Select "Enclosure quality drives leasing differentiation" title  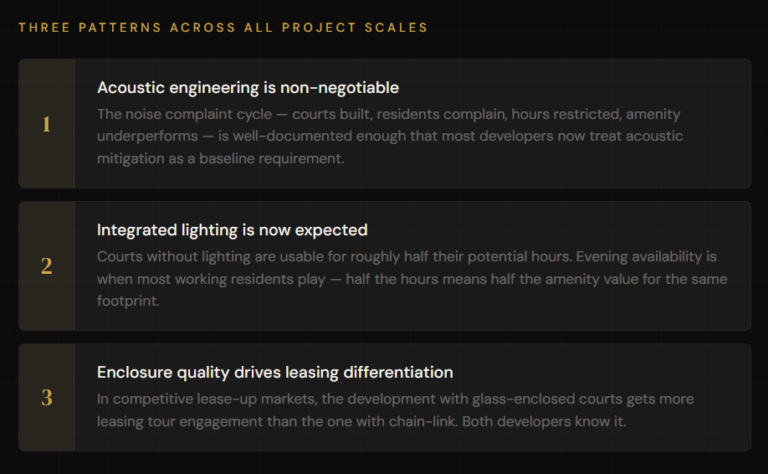pos(275,372)
